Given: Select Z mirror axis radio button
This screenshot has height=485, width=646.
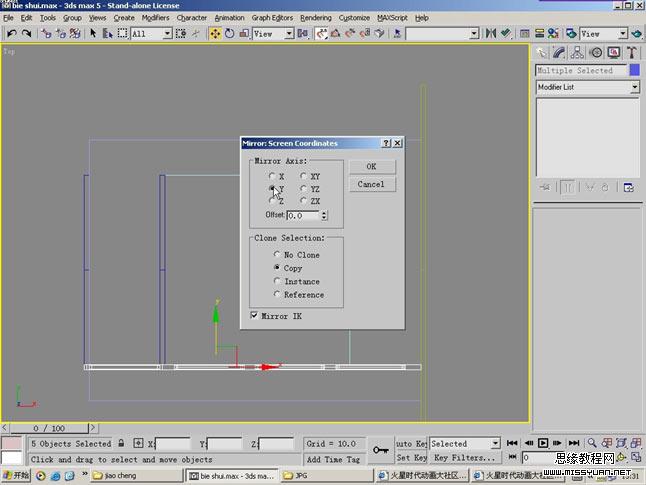Looking at the screenshot, I should pos(272,201).
